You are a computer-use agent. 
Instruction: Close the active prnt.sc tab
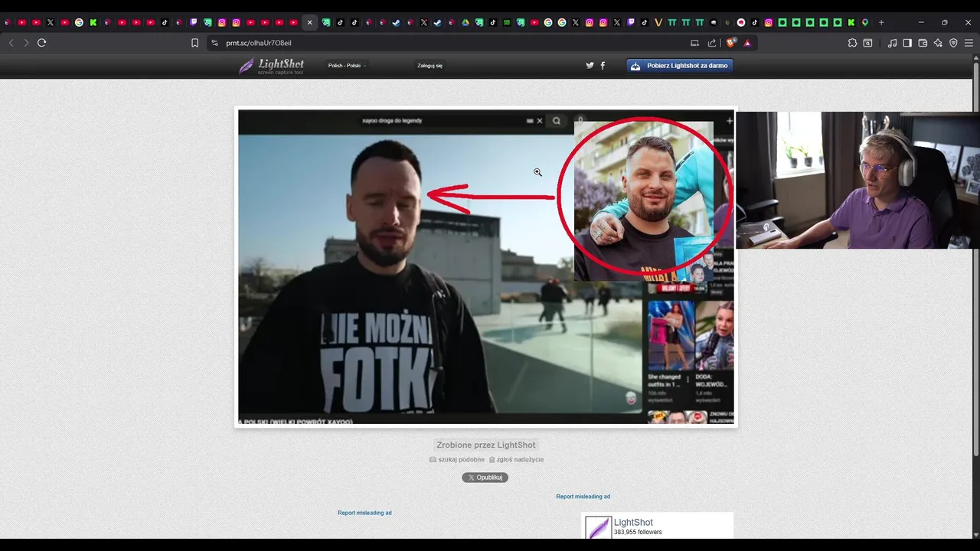(x=309, y=23)
